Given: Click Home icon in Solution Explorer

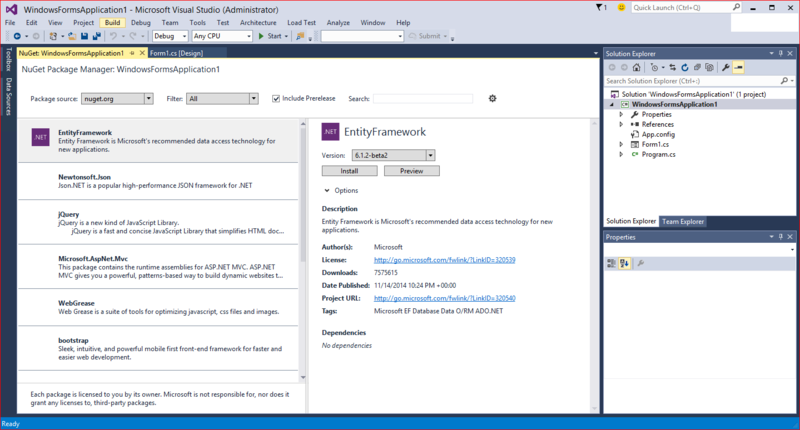Looking at the screenshot, I should [x=636, y=67].
